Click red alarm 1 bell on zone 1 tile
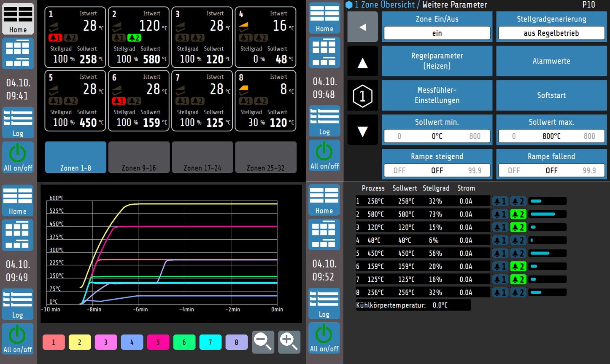 pyautogui.click(x=56, y=37)
